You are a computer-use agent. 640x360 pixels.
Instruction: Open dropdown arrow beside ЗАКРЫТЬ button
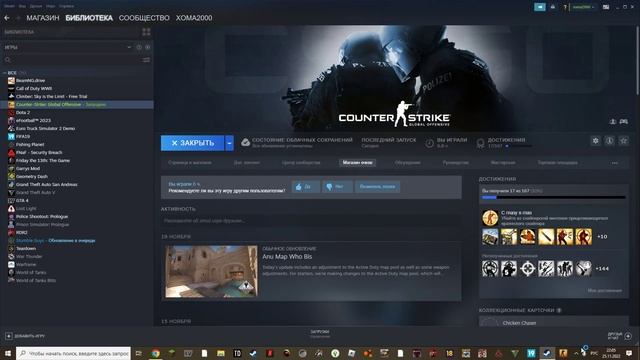coord(229,143)
